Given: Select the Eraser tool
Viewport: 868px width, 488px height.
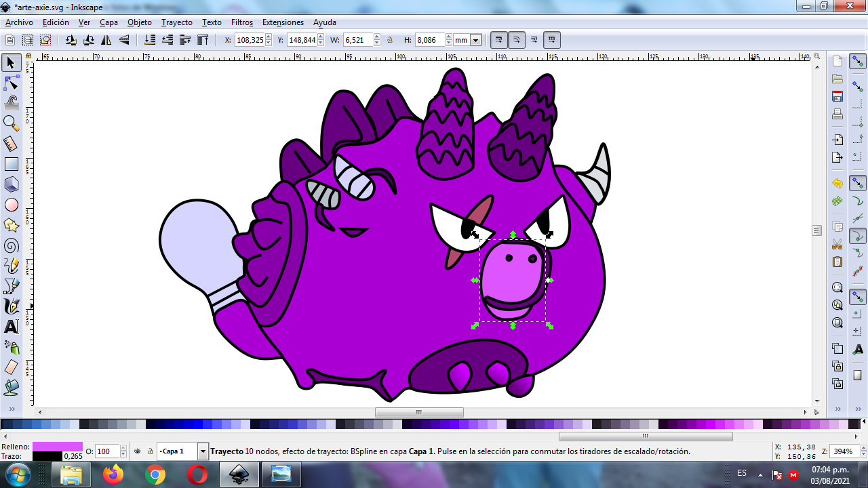Looking at the screenshot, I should [11, 367].
